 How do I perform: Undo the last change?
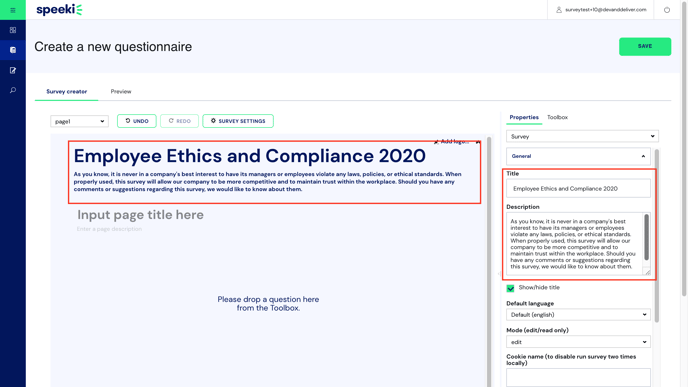[137, 121]
